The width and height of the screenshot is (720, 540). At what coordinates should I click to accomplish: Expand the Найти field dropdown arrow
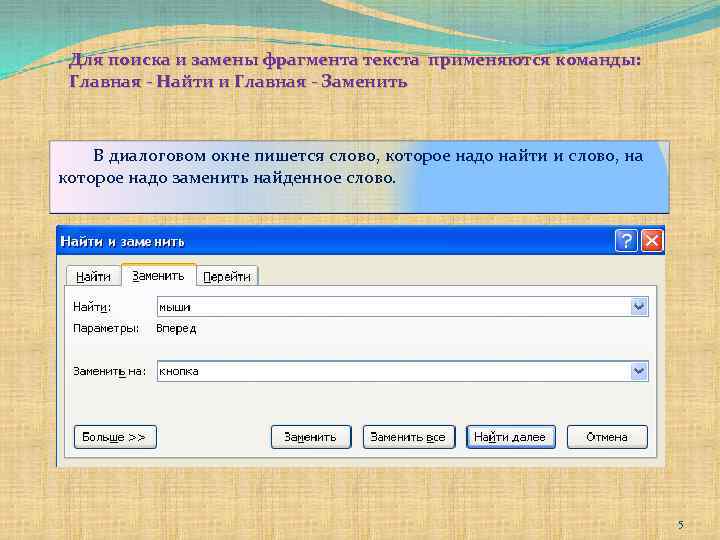pyautogui.click(x=639, y=307)
